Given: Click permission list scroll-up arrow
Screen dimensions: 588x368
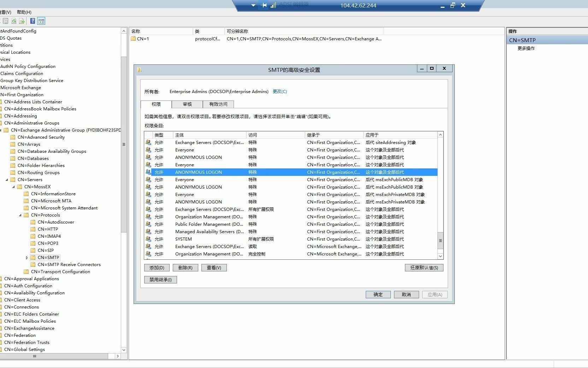Looking at the screenshot, I should (x=440, y=135).
